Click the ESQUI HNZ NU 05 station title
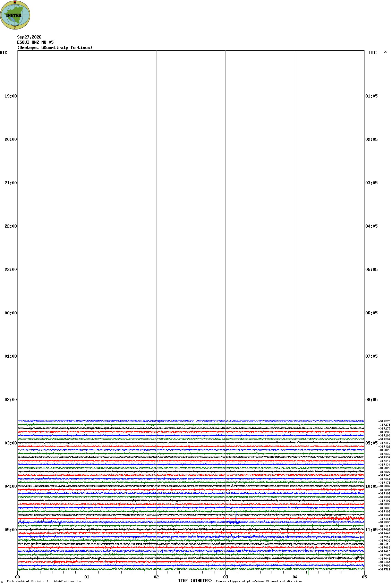Image resolution: width=392 pixels, height=586 pixels. click(x=35, y=42)
